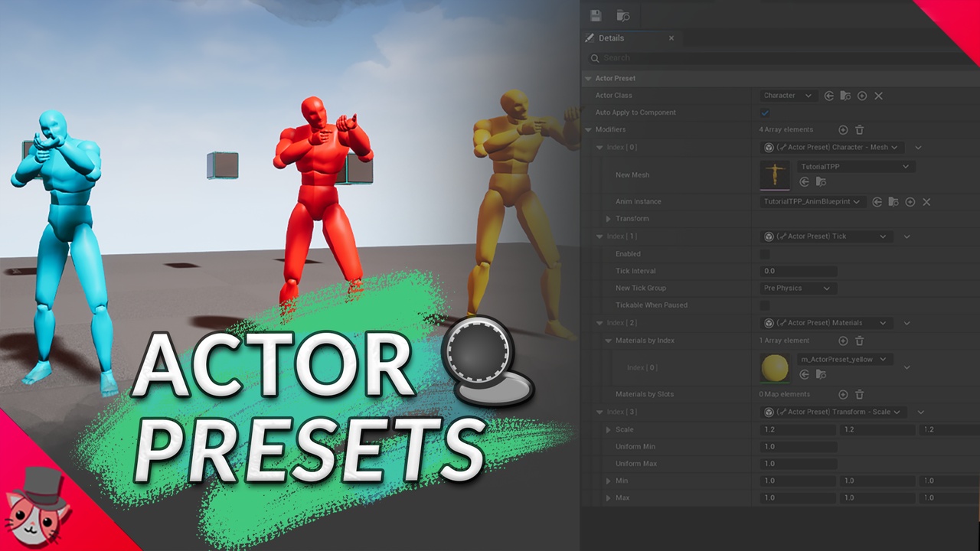Expand the Min property
This screenshot has width=980, height=551.
(609, 481)
